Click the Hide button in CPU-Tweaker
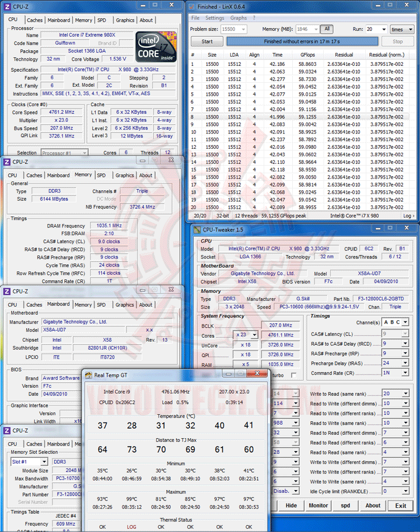Viewport: 420px width, 532px height. (x=291, y=506)
